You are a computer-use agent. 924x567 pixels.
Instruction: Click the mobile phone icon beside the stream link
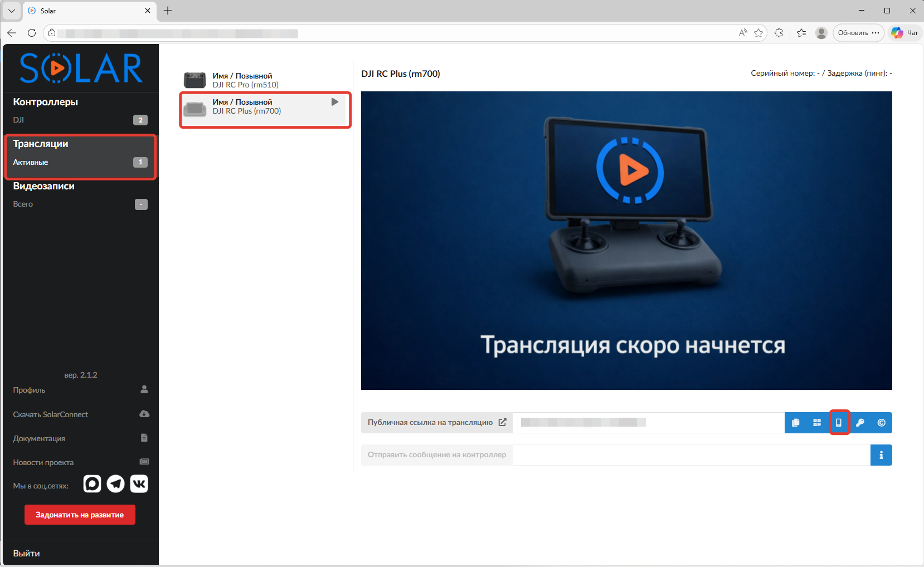[x=839, y=423]
